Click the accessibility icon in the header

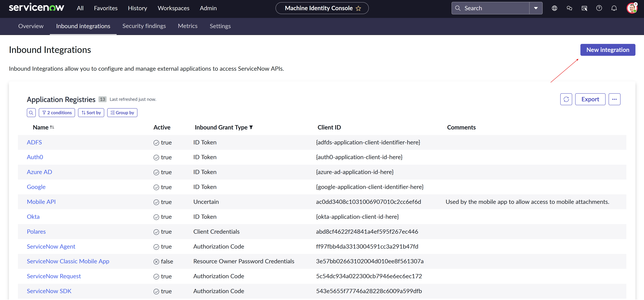pos(584,8)
